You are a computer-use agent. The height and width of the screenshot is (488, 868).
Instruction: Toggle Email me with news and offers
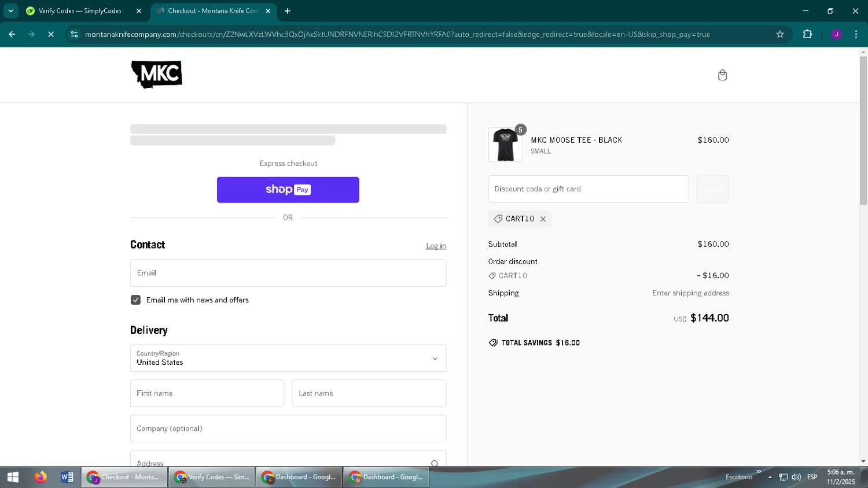click(x=135, y=300)
